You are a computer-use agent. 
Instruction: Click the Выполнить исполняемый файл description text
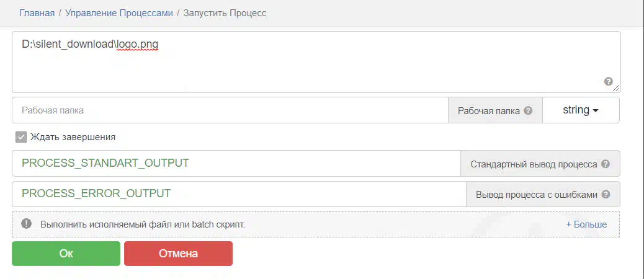pyautogui.click(x=143, y=224)
